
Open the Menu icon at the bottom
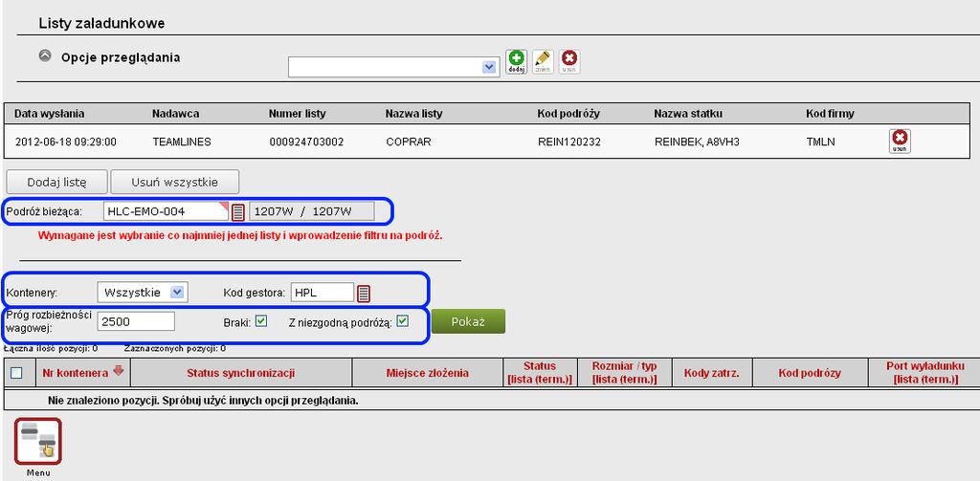click(x=38, y=442)
